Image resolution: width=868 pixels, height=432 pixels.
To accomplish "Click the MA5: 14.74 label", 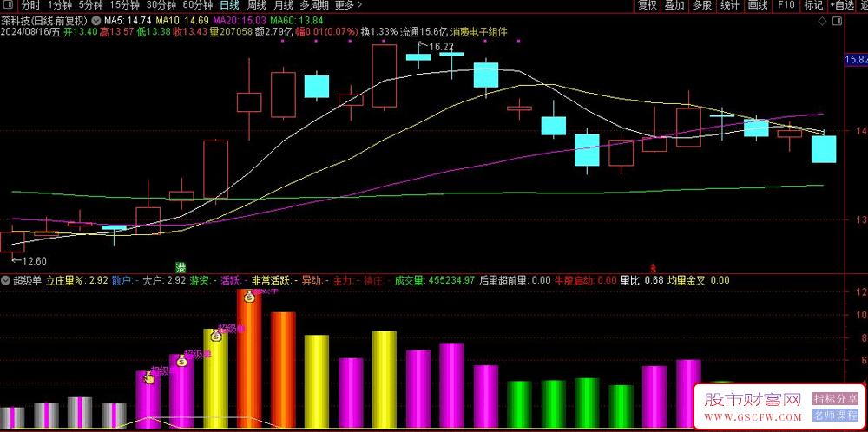I will (x=127, y=21).
